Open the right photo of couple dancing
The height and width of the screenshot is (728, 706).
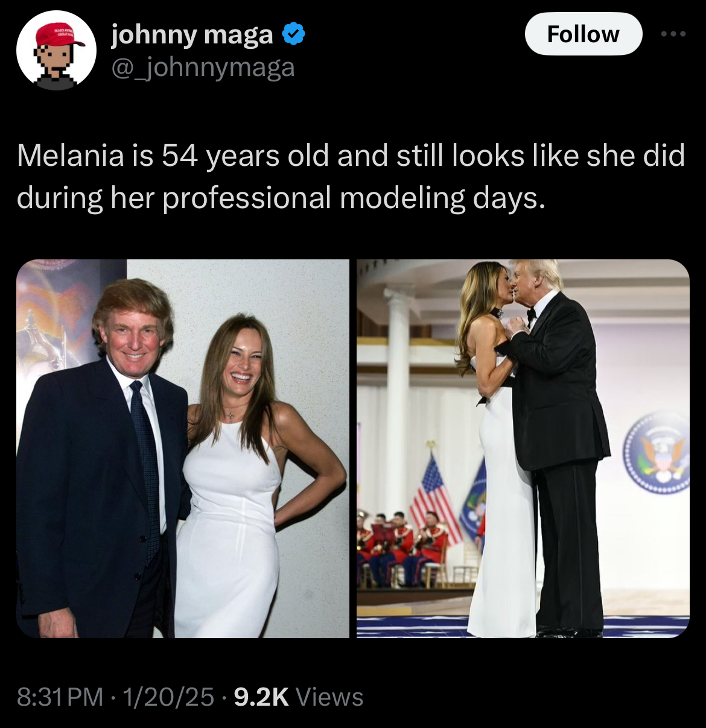pyautogui.click(x=523, y=448)
